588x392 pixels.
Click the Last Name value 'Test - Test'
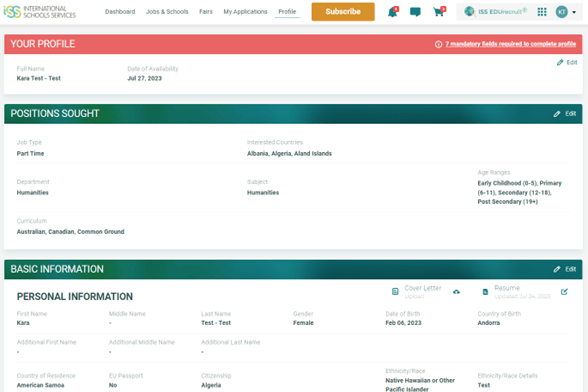[x=216, y=323]
